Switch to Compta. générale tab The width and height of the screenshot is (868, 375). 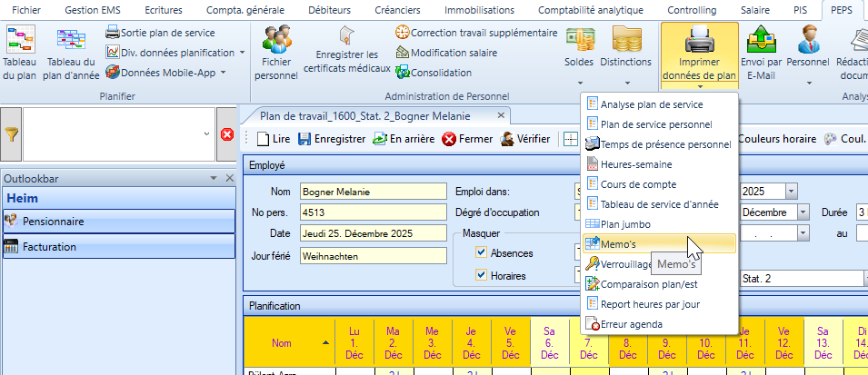pyautogui.click(x=245, y=10)
